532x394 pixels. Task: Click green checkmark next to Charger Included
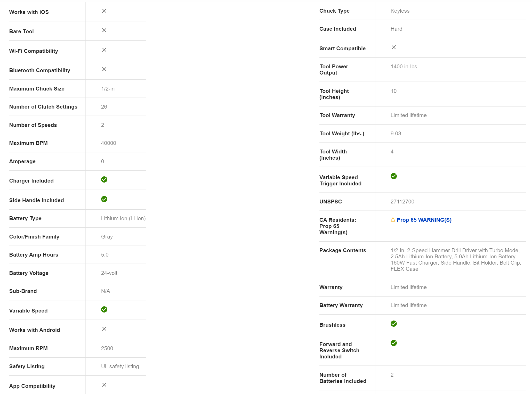click(104, 179)
